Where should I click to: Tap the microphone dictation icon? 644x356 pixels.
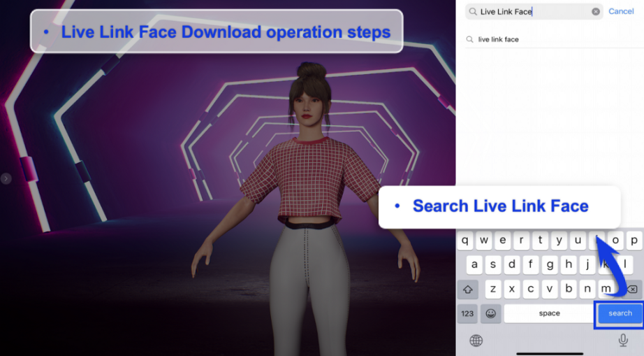tap(623, 340)
